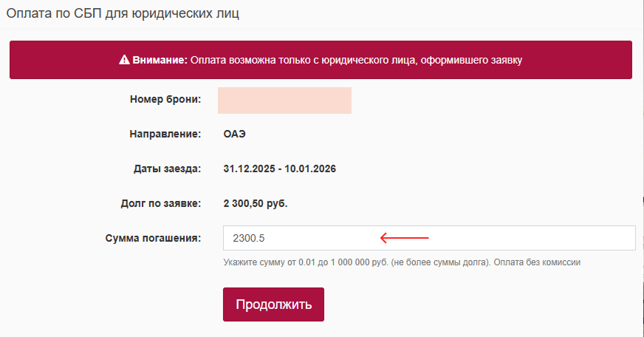This screenshot has width=644, height=337.
Task: Select the ОАЭ destination value
Action: pyautogui.click(x=234, y=135)
